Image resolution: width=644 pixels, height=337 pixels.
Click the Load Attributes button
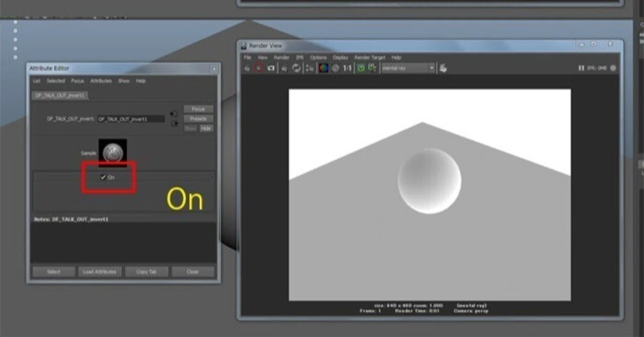point(100,272)
